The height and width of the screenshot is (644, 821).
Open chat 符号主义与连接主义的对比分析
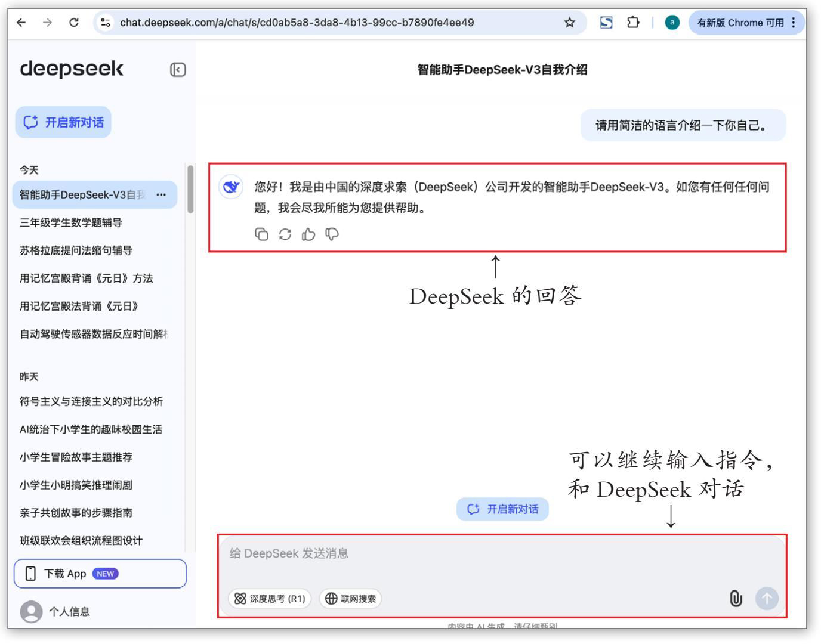point(91,401)
